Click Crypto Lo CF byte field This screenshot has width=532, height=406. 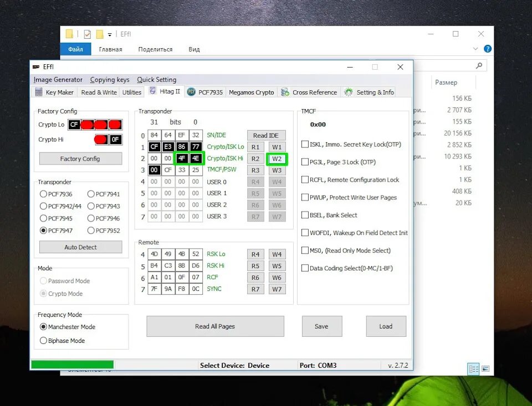coord(74,125)
